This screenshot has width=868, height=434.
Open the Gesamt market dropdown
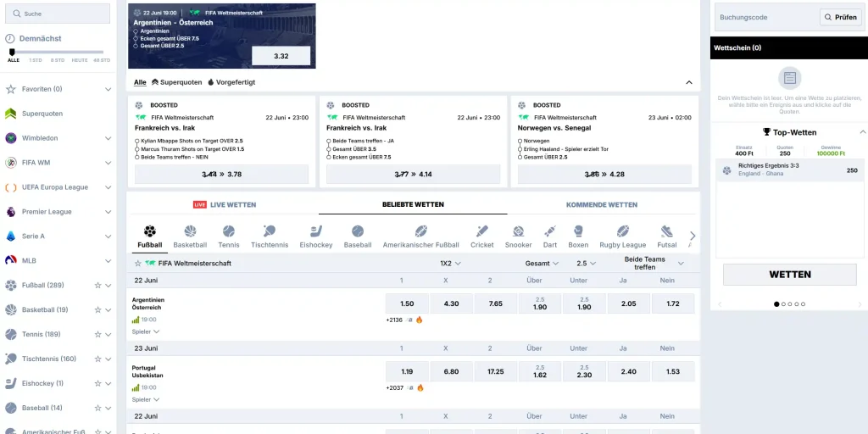542,264
